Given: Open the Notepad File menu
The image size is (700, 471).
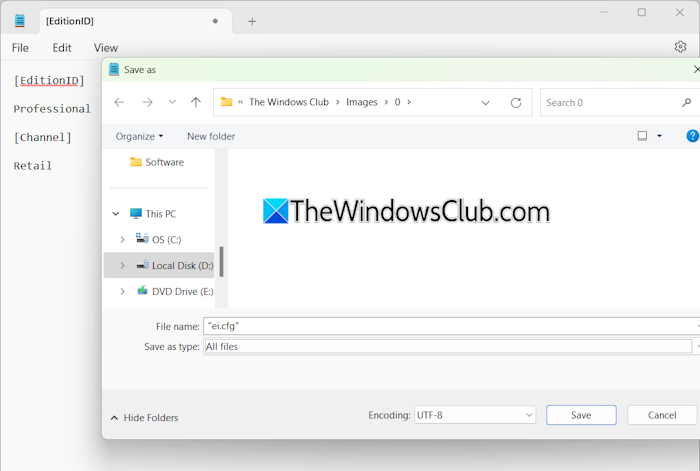Looking at the screenshot, I should tap(20, 48).
